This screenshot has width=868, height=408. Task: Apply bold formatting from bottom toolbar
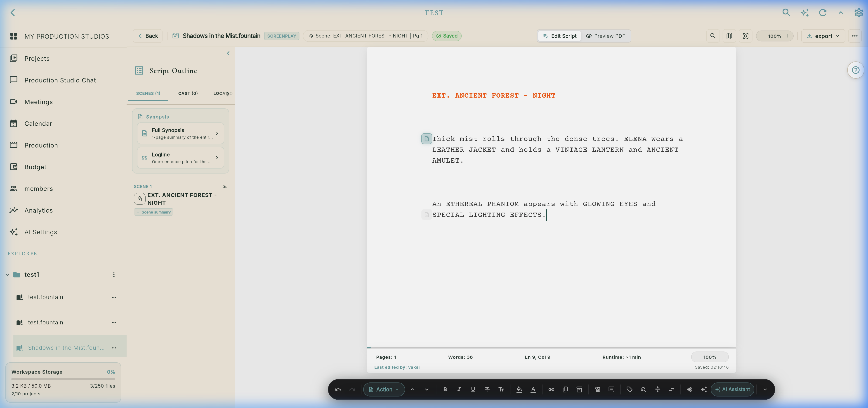coord(445,389)
